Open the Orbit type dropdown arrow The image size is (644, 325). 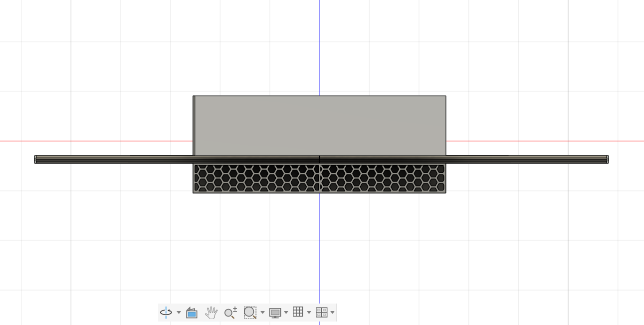pos(179,313)
